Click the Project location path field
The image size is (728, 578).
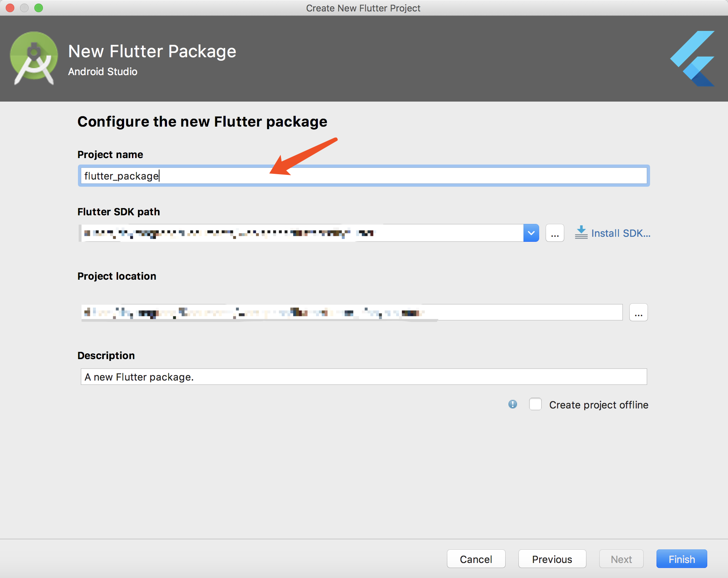(x=351, y=313)
